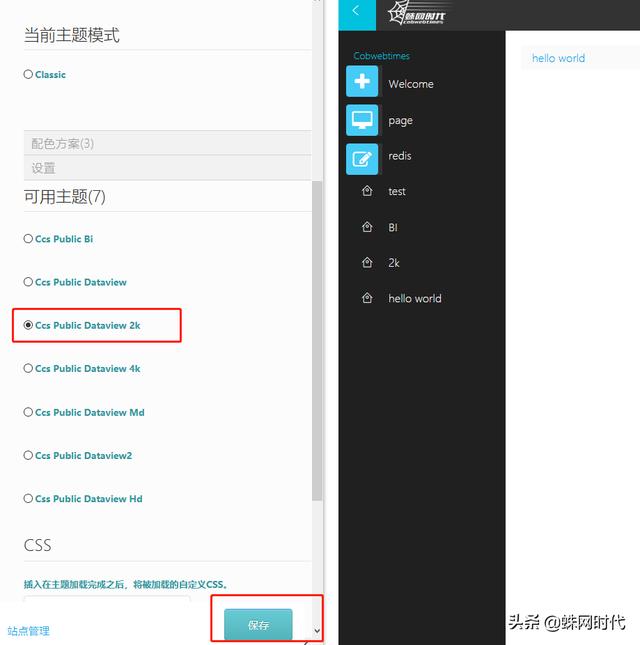Click the custom CSS input box
640x645 pixels.
click(x=107, y=599)
